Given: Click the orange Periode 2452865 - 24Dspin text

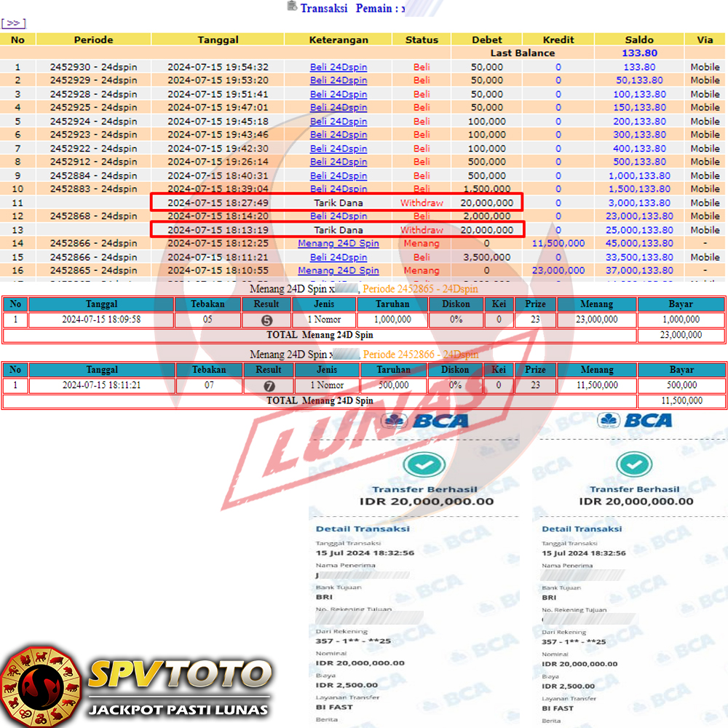Looking at the screenshot, I should point(421,289).
